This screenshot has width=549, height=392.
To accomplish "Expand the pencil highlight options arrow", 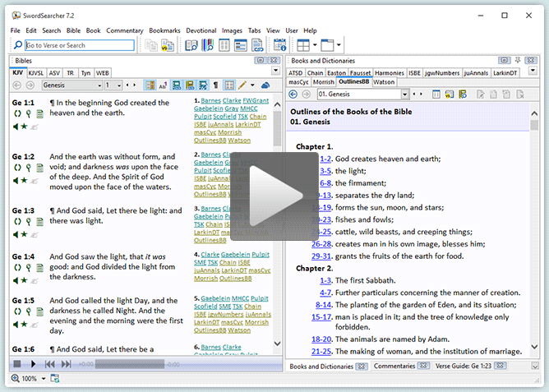I will [x=252, y=85].
